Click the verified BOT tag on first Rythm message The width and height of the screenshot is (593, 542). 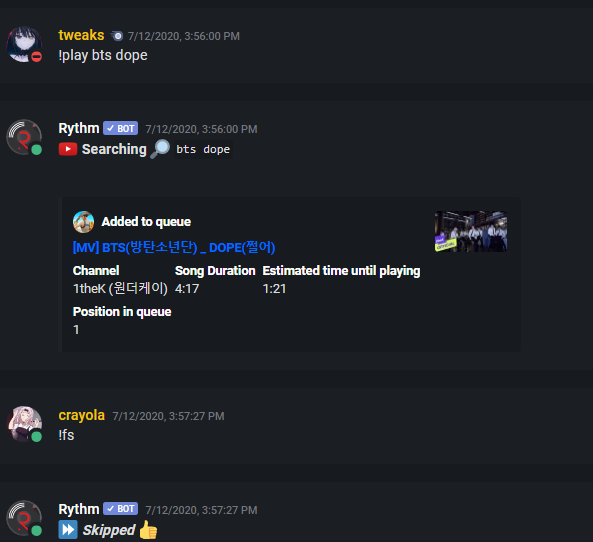121,129
